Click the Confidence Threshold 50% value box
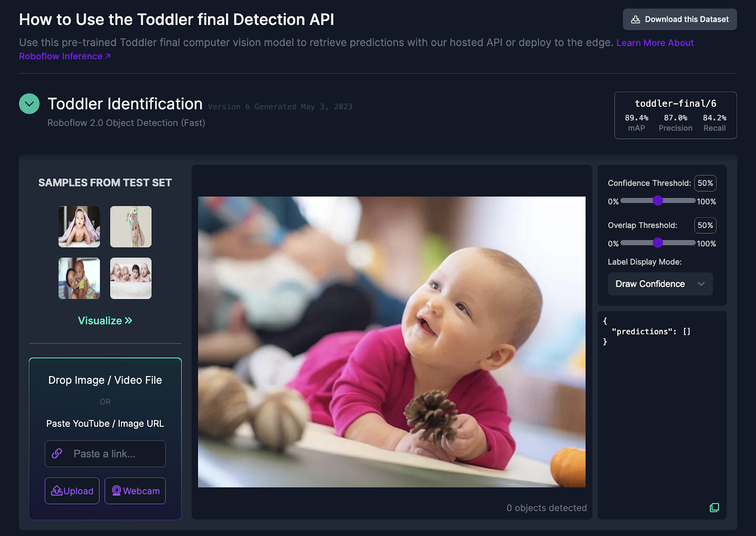This screenshot has height=536, width=756. 705,183
